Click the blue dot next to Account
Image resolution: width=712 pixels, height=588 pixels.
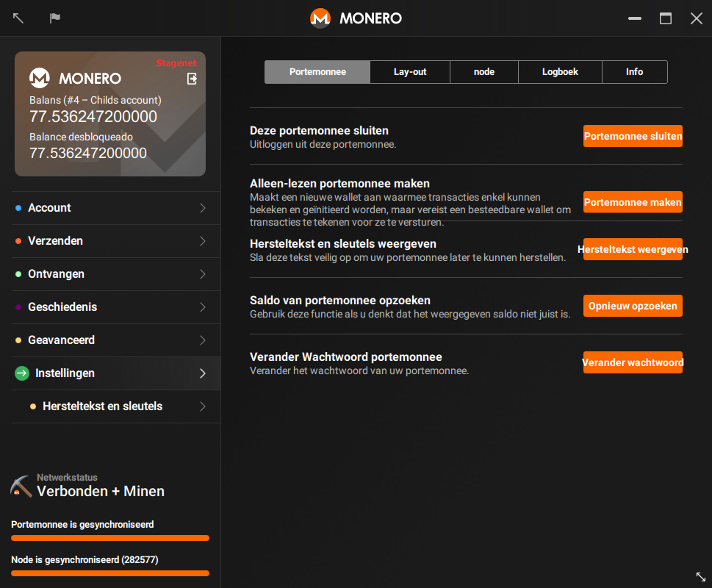(18, 208)
